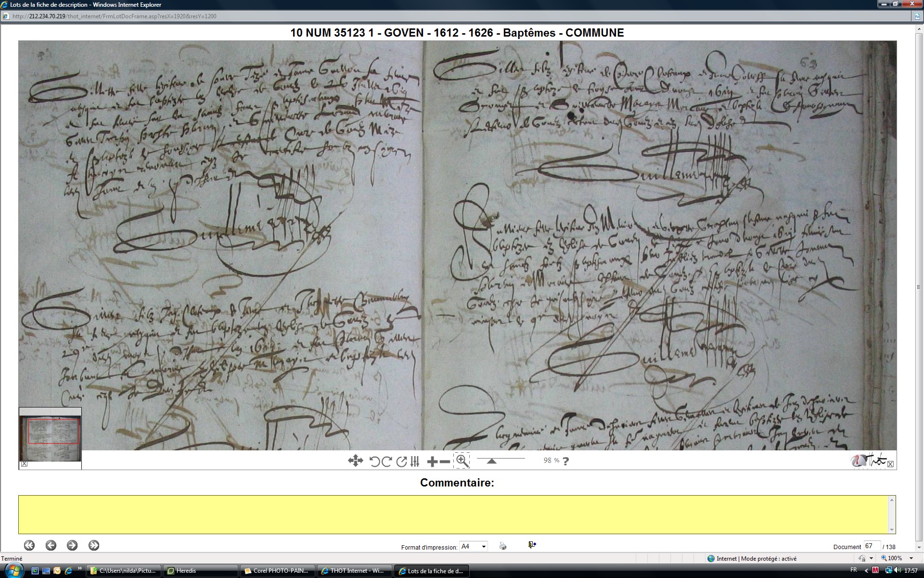Go to previous document page
This screenshot has height=578, width=924.
click(x=51, y=545)
